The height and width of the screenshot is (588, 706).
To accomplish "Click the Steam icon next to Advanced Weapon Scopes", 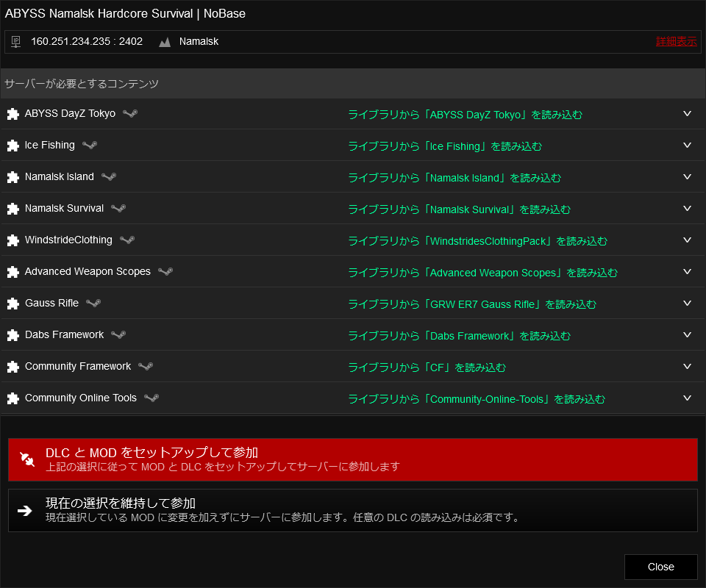I will click(x=165, y=271).
